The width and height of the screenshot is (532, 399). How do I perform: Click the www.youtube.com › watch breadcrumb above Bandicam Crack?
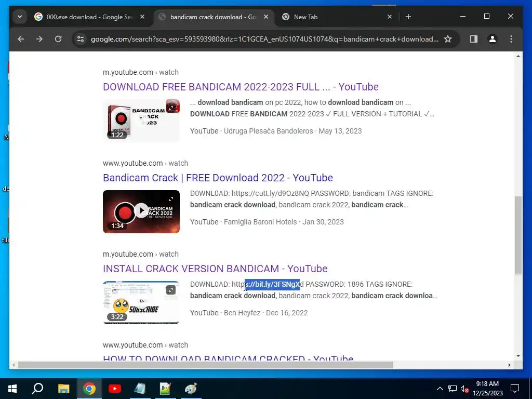pyautogui.click(x=145, y=163)
